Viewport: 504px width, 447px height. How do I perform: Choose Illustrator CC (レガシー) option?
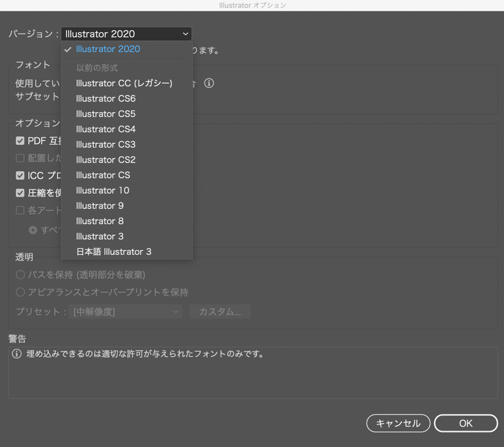coord(123,83)
